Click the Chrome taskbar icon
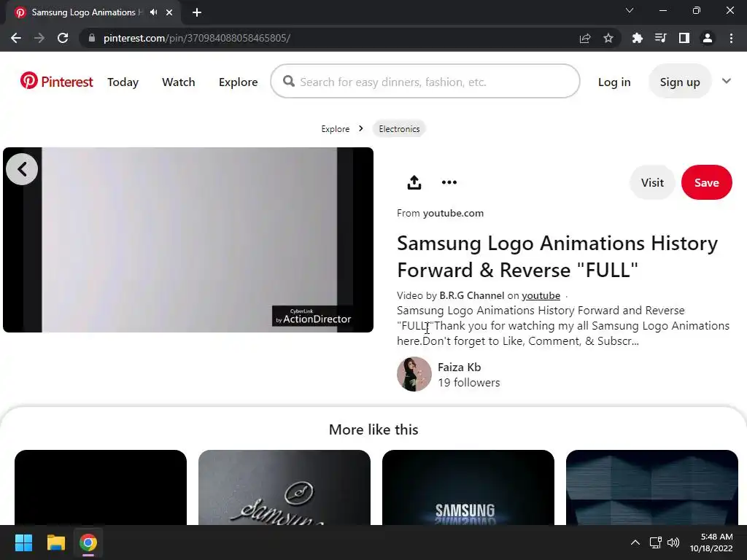 pos(88,542)
